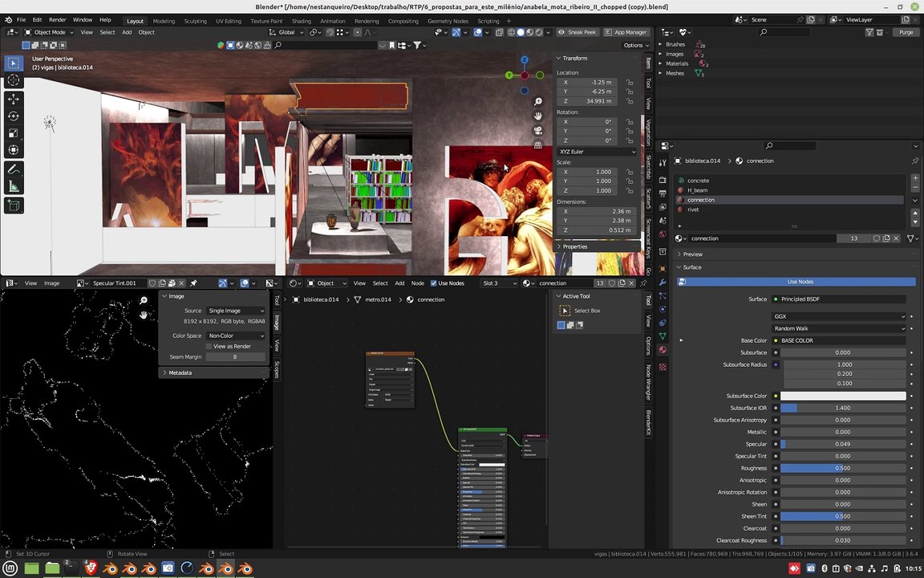The image size is (924, 578).
Task: Select the Scale tool in viewport toolbar
Action: (14, 132)
